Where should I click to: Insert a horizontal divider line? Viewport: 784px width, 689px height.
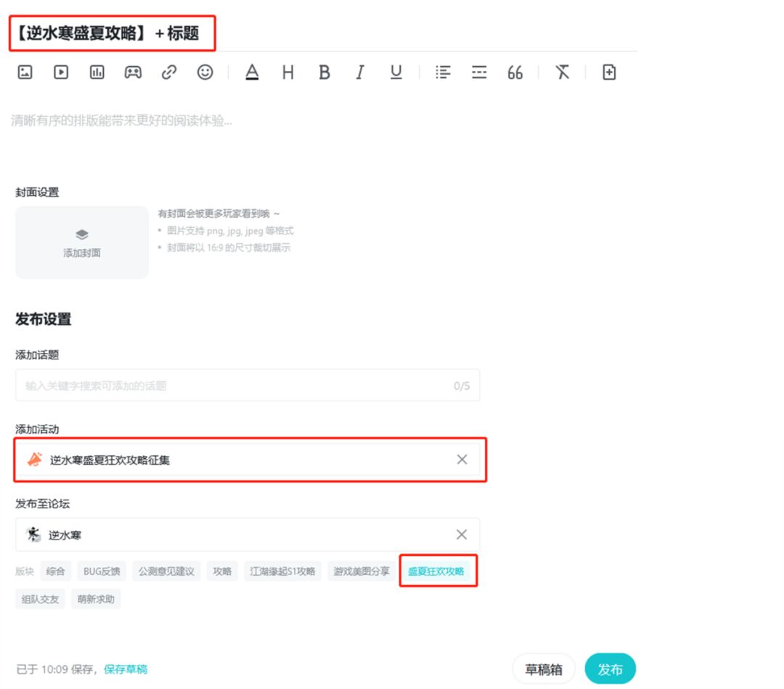click(x=479, y=72)
